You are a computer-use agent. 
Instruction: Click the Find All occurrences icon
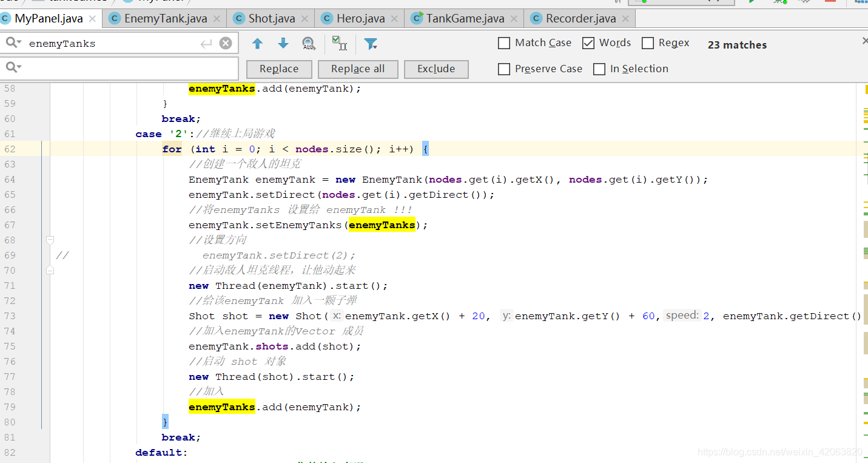[309, 44]
